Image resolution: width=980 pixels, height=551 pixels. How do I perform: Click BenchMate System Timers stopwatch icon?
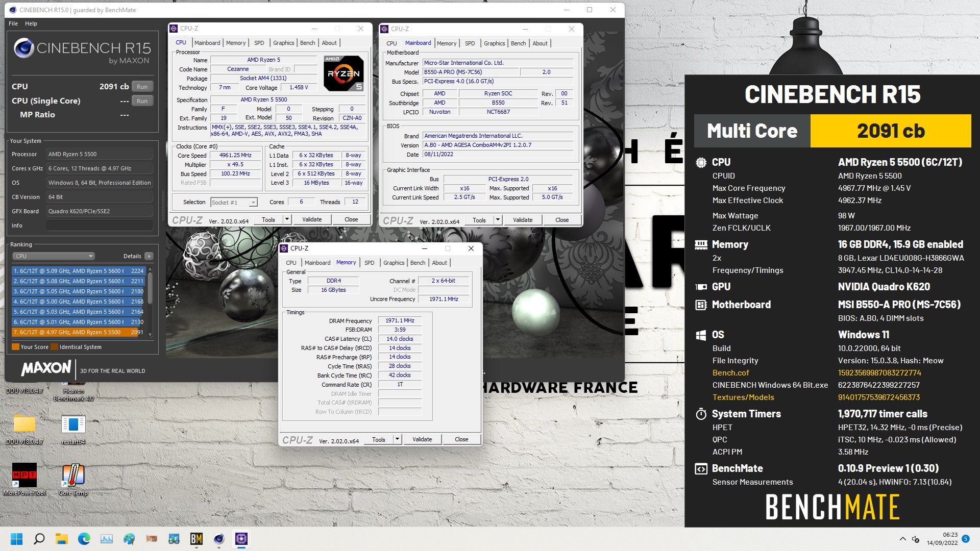[701, 414]
